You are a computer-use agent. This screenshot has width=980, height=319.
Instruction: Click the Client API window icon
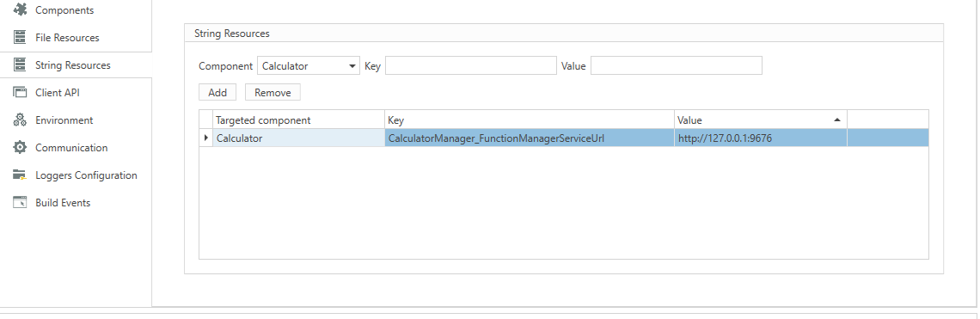click(20, 93)
